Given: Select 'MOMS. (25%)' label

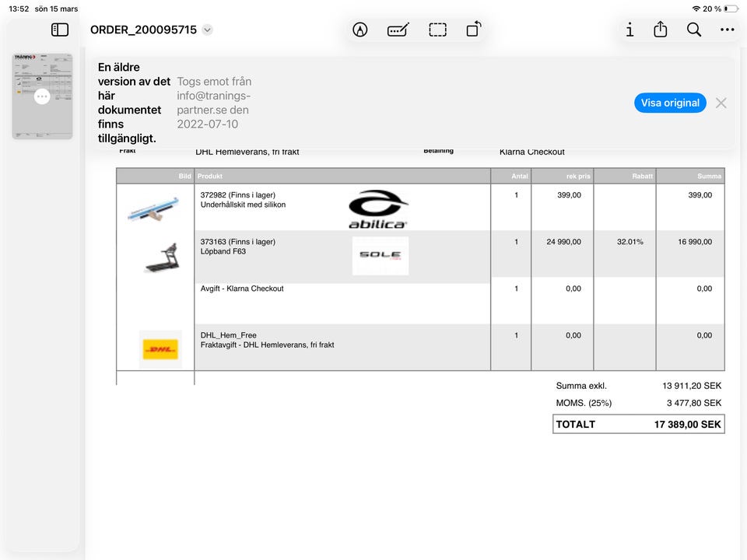Looking at the screenshot, I should (x=584, y=403).
